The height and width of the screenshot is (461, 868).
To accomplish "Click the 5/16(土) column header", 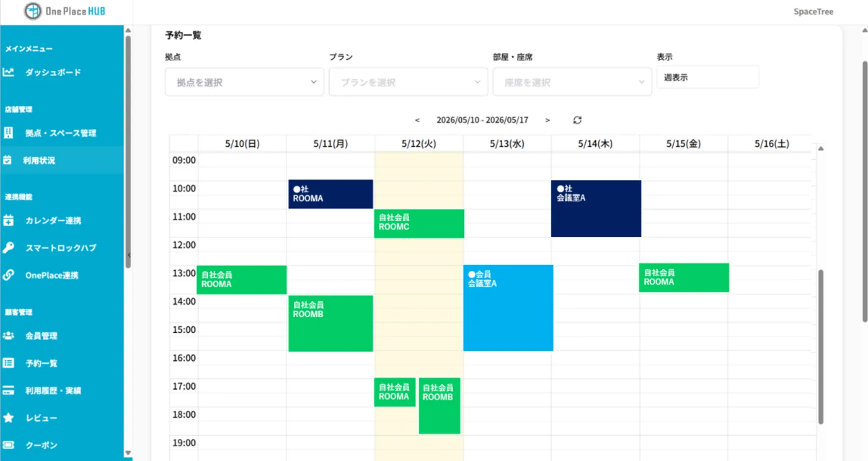I will (772, 144).
